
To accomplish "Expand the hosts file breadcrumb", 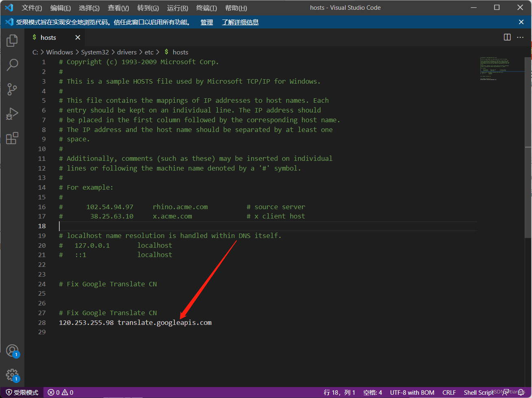I will 177,52.
